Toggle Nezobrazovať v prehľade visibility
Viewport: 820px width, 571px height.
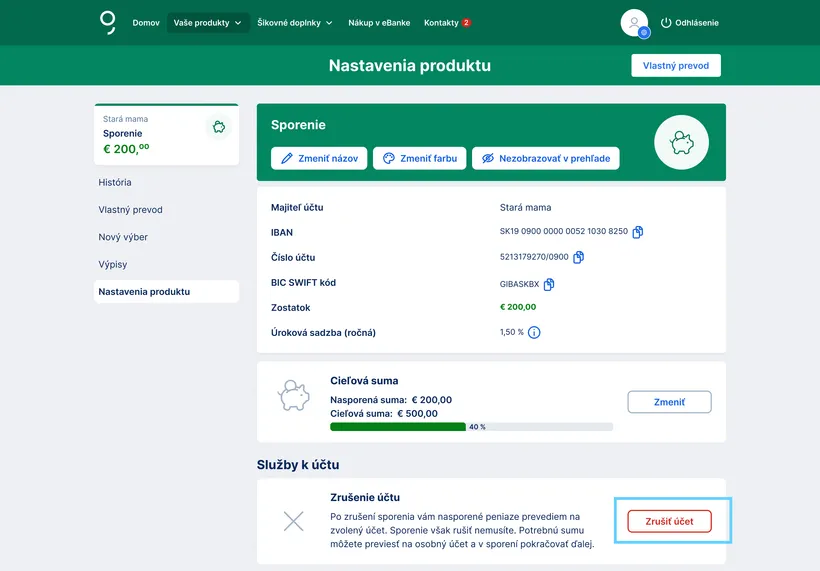(545, 158)
